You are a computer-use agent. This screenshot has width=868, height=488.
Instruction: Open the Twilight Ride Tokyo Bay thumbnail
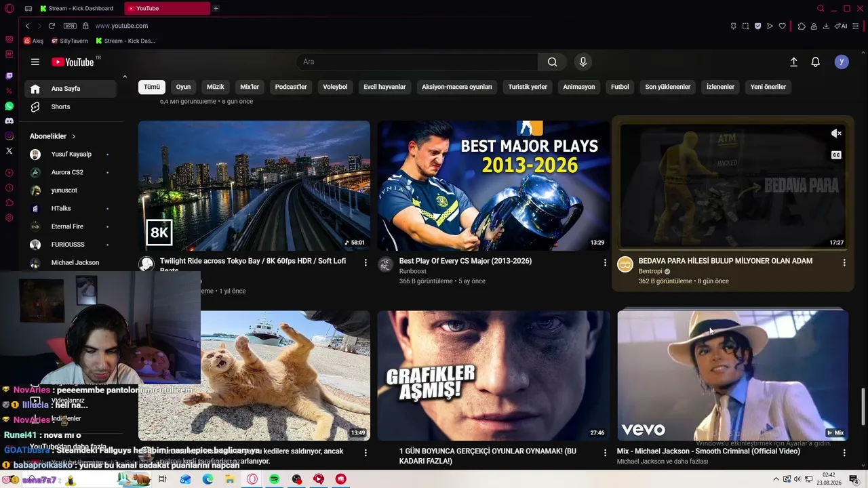tap(254, 186)
